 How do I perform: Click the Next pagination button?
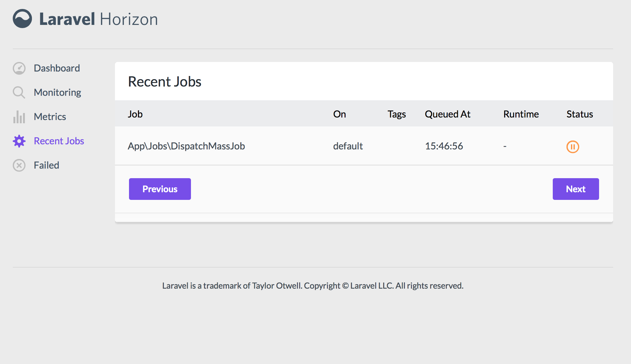(x=575, y=189)
